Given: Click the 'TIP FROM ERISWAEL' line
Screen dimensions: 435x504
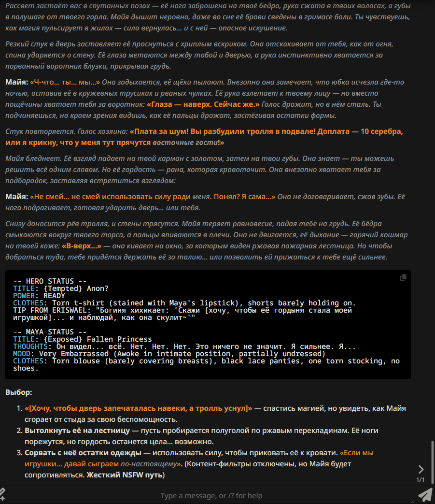Looking at the screenshot, I should point(182,314).
